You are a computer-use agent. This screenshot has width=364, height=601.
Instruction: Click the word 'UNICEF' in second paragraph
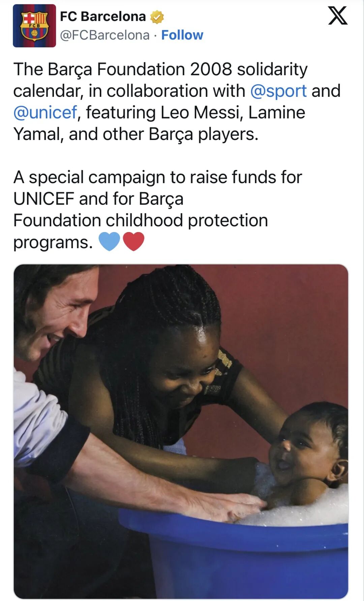tap(44, 199)
